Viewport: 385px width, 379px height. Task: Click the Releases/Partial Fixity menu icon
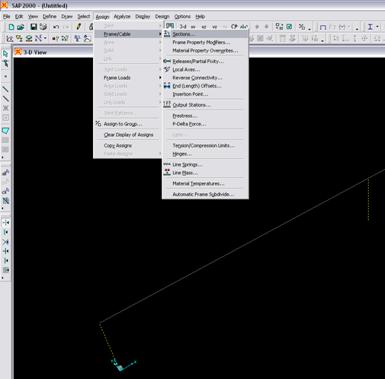(167, 61)
